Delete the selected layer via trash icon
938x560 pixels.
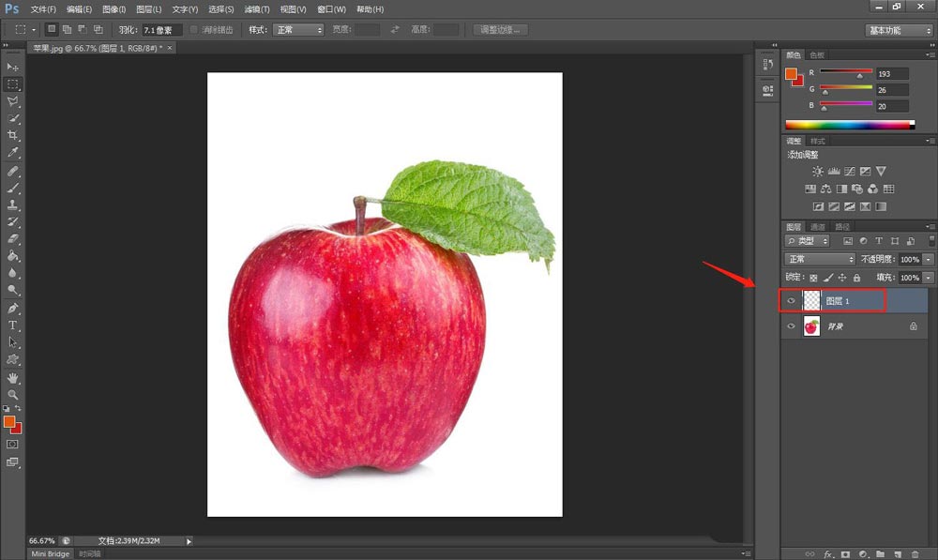pyautogui.click(x=915, y=554)
